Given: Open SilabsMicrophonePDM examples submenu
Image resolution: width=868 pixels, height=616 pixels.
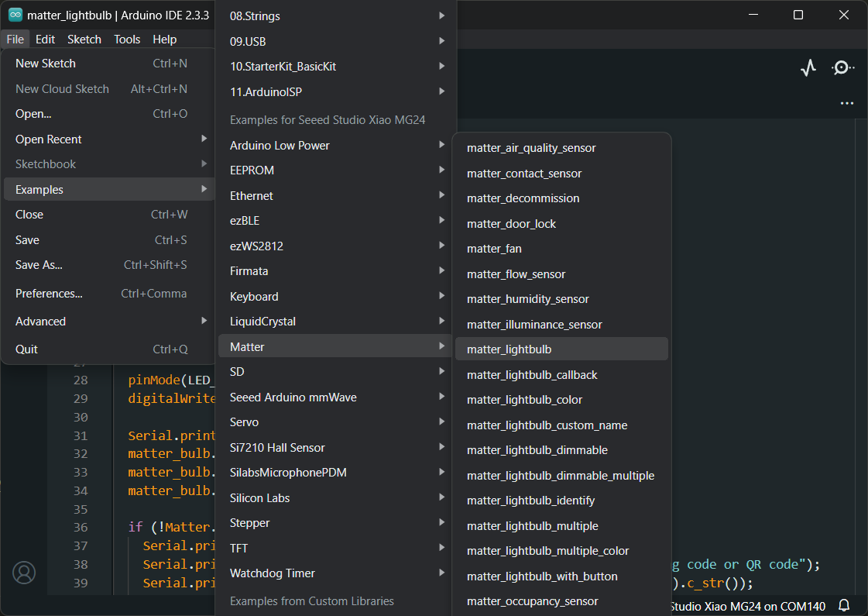Looking at the screenshot, I should tap(336, 473).
